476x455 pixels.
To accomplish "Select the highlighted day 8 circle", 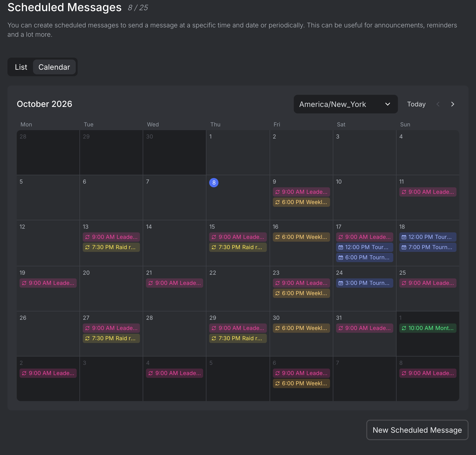I will (214, 182).
